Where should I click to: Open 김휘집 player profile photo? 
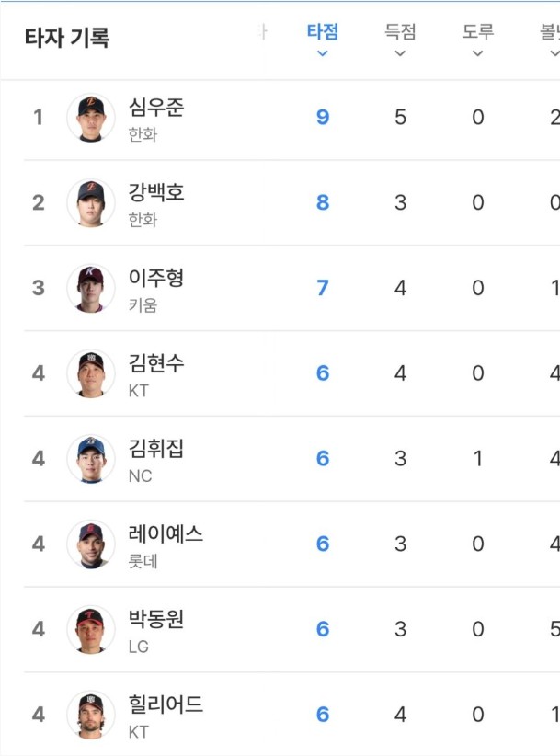point(91,459)
